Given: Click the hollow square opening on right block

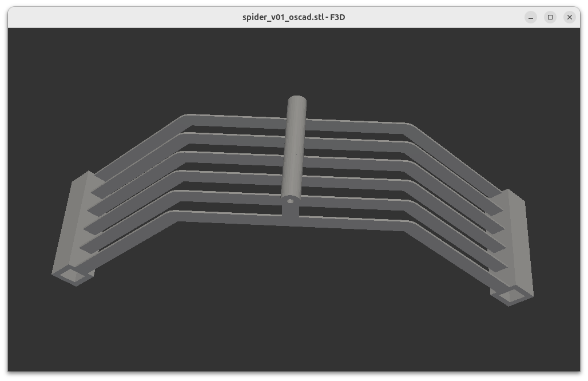Looking at the screenshot, I should (x=511, y=295).
